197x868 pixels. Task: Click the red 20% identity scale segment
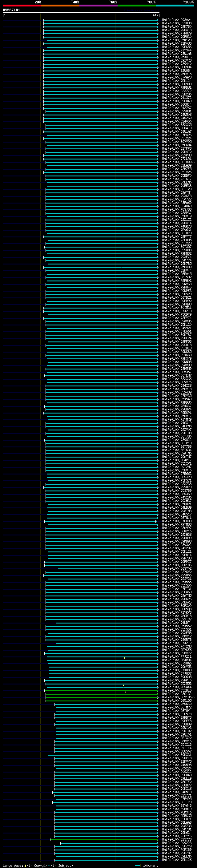pos(22,6)
